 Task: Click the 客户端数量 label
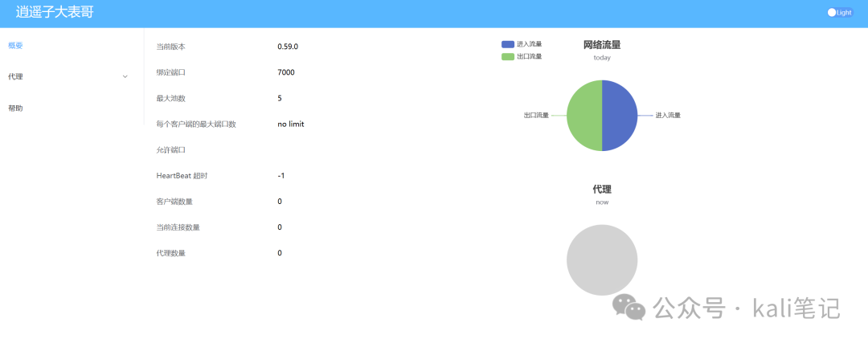click(x=175, y=202)
